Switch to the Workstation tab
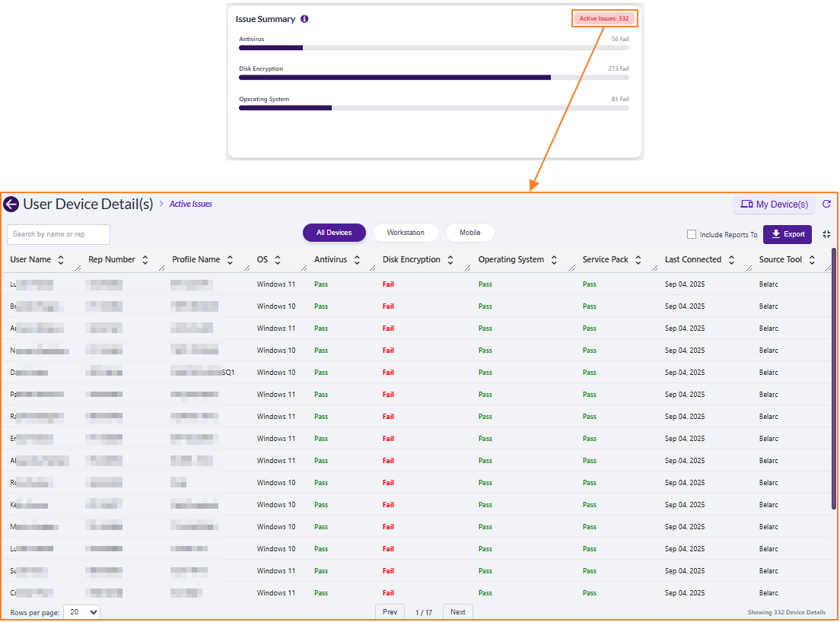The height and width of the screenshot is (622, 840). pyautogui.click(x=406, y=233)
